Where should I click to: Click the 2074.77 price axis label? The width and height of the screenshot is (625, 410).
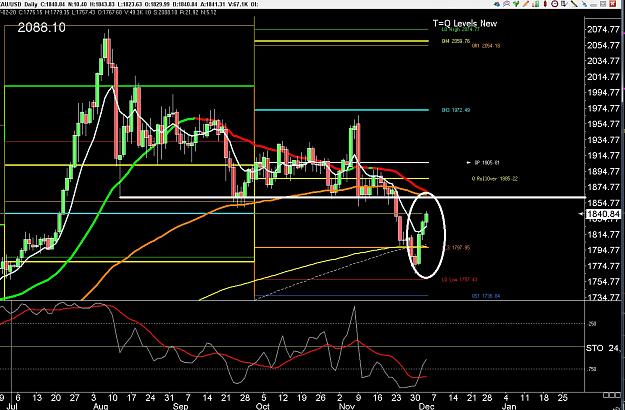click(603, 29)
